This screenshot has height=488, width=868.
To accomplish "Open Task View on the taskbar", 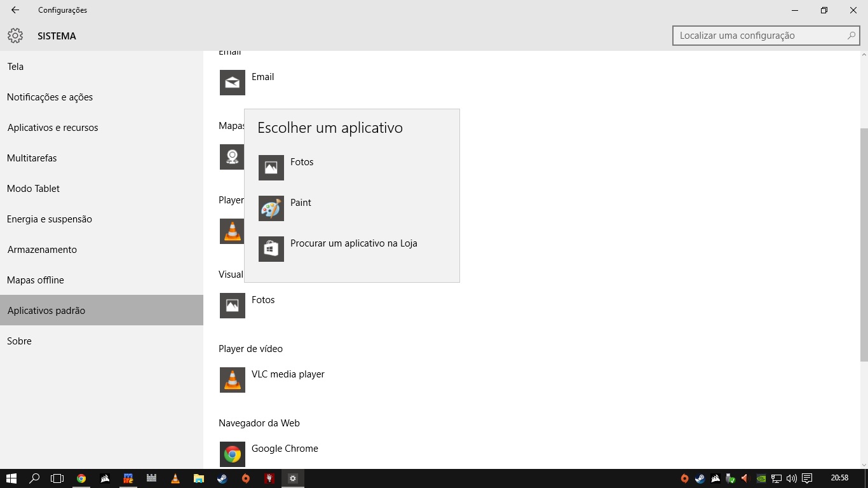I will pos(58,478).
